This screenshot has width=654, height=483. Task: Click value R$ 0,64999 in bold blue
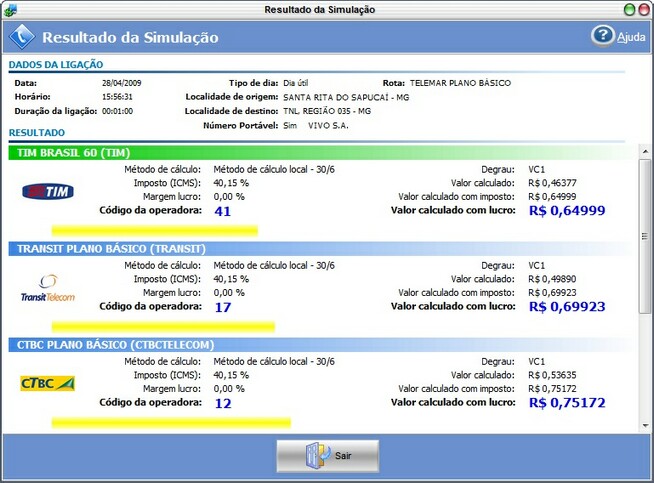[567, 211]
